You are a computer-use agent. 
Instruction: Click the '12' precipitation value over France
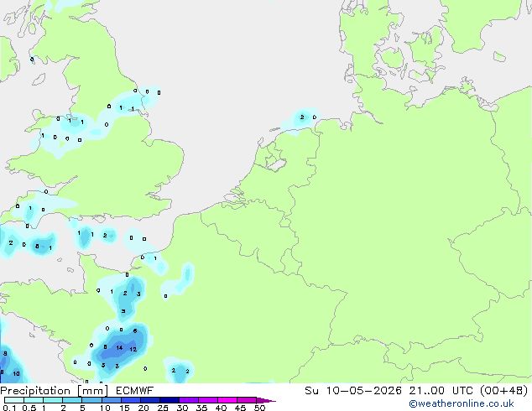point(133,349)
